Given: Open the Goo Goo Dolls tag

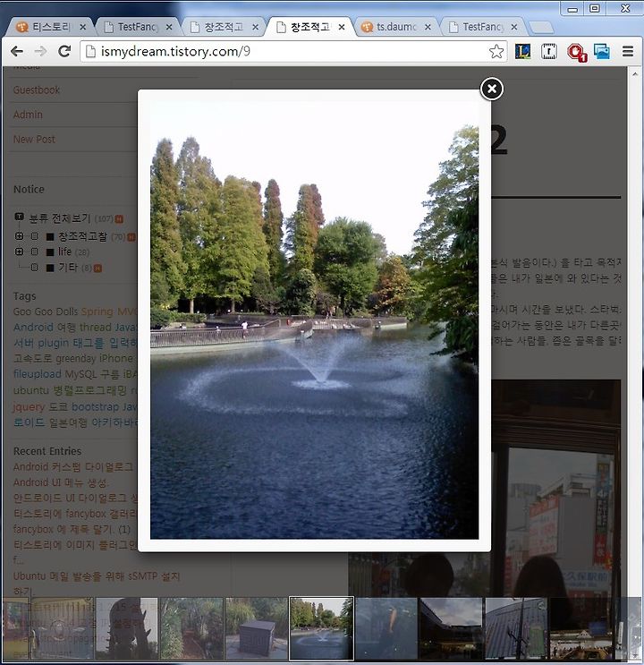Looking at the screenshot, I should pyautogui.click(x=46, y=311).
